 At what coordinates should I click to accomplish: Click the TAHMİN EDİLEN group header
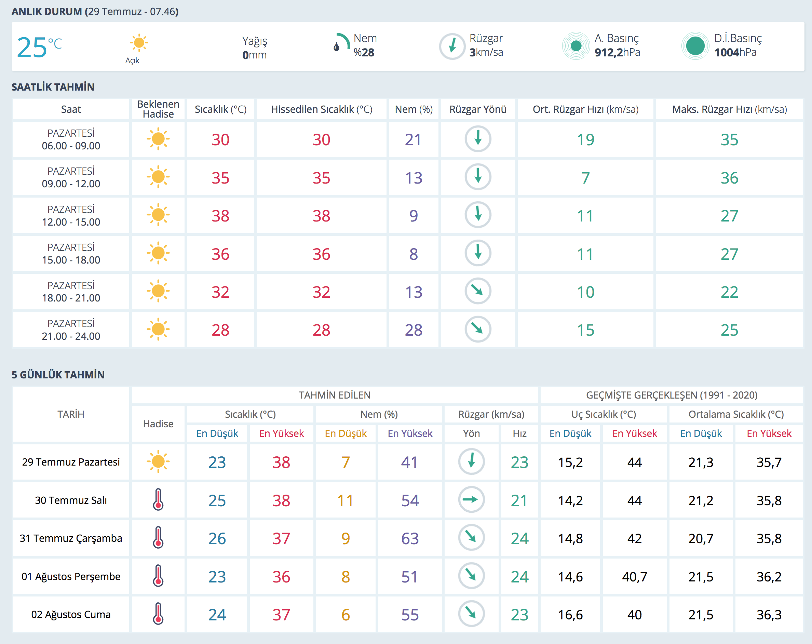(x=335, y=395)
